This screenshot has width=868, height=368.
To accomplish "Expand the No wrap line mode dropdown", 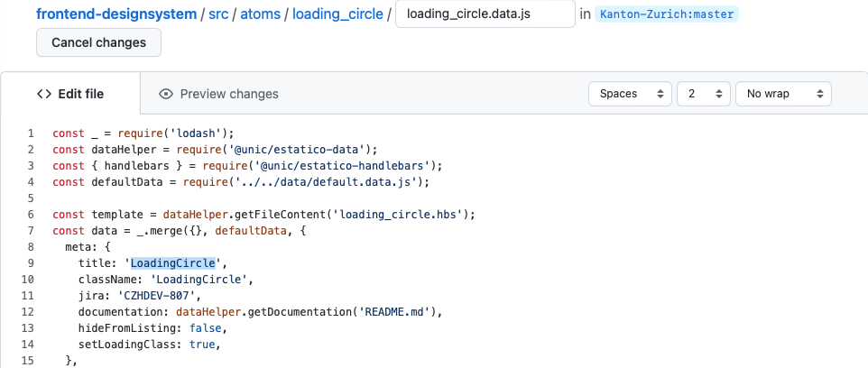I will (x=782, y=94).
